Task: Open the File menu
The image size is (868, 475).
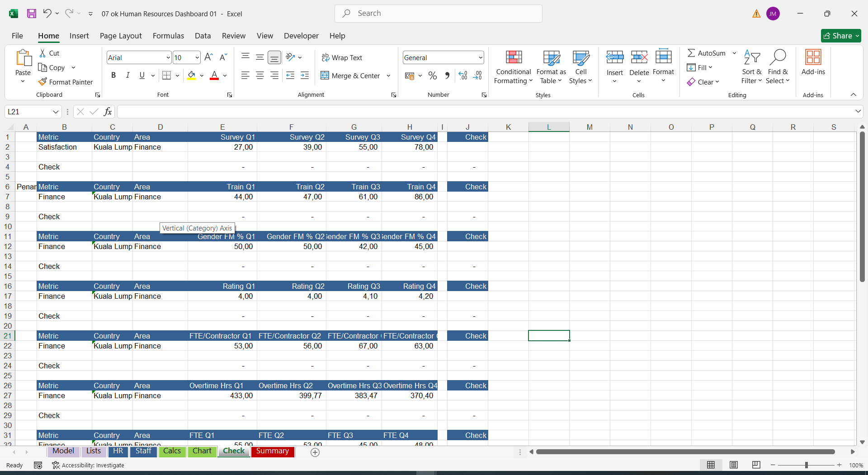Action: (x=17, y=36)
